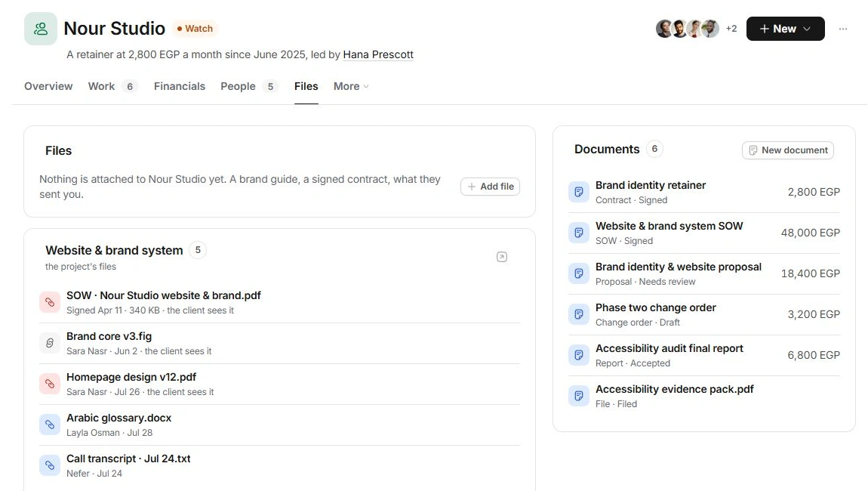Screen dimensions: 868x491
Task: Click the Add file button
Action: point(490,187)
